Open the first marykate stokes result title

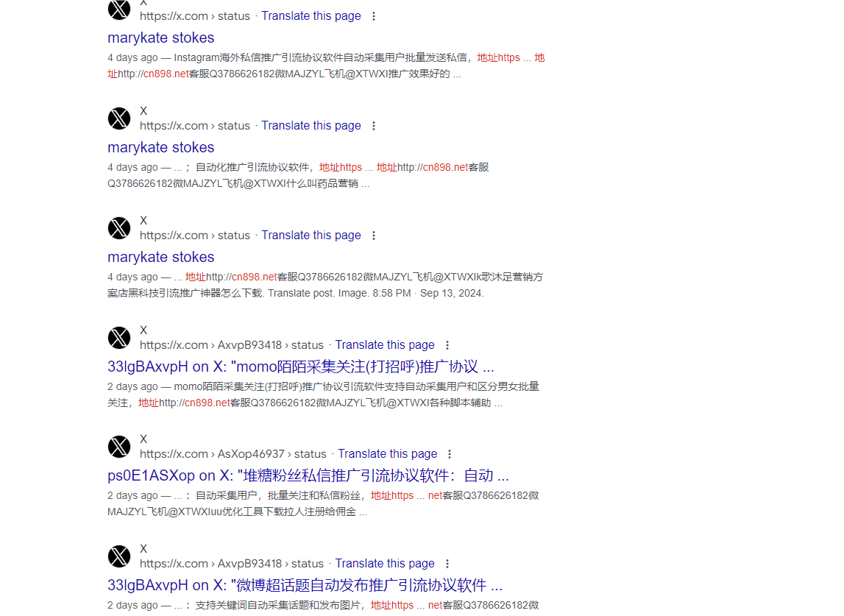point(160,38)
